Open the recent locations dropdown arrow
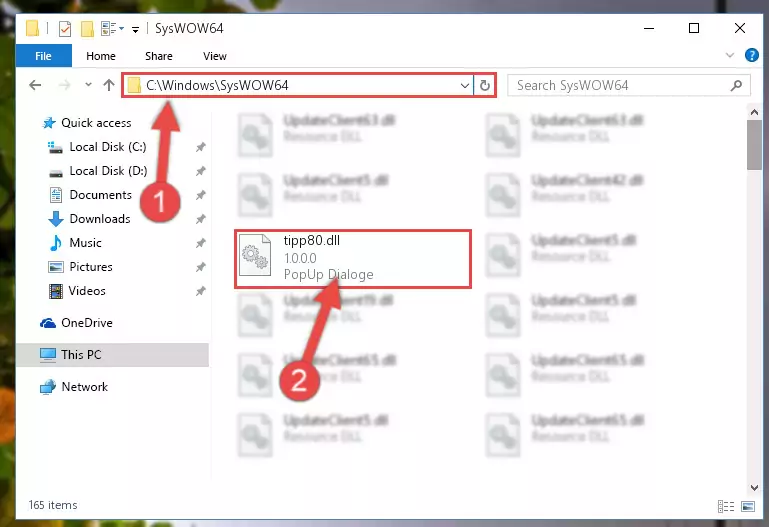Viewport: 769px width, 527px height. coord(88,85)
